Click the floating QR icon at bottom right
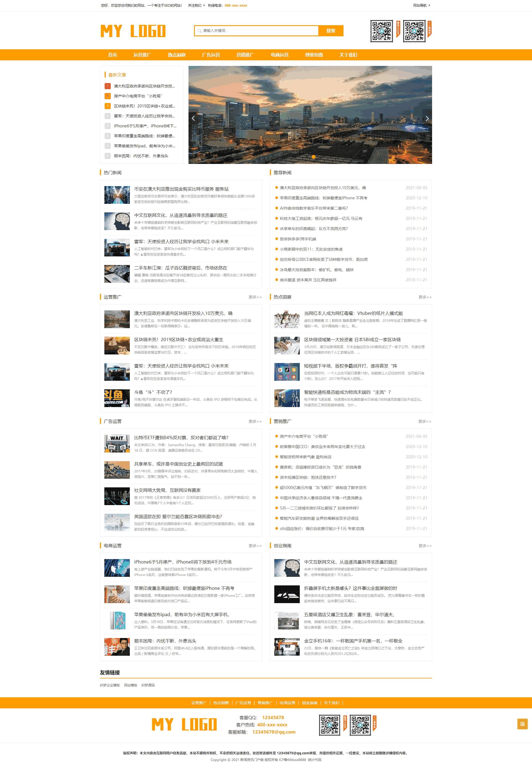 tap(522, 724)
